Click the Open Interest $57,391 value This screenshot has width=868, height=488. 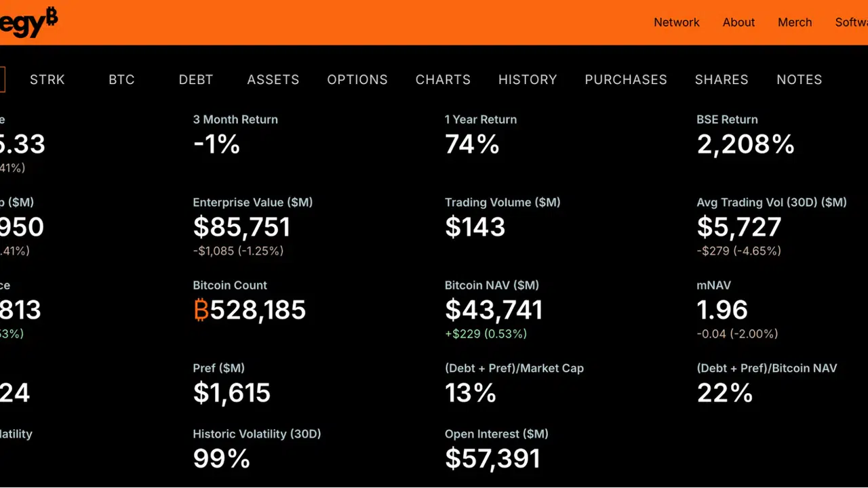coord(492,459)
